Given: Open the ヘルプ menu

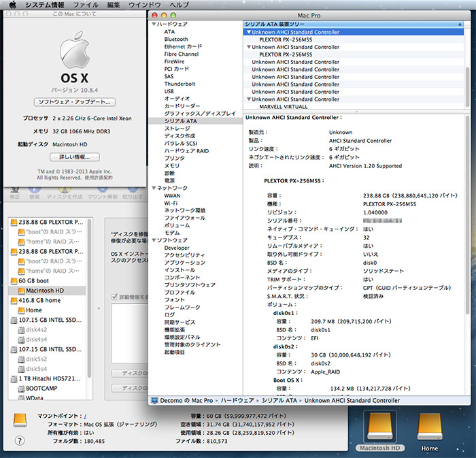Looking at the screenshot, I should (179, 5).
